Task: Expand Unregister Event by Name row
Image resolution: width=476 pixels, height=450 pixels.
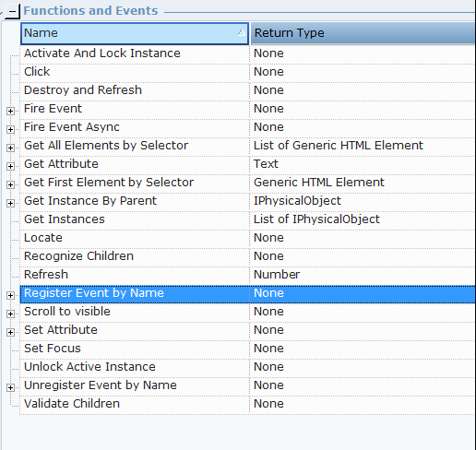Action: 11,387
